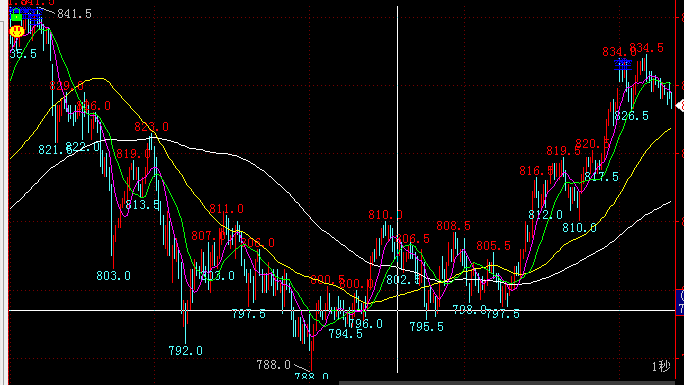
Task: Click the 811.0 peak price label
Action: [226, 209]
